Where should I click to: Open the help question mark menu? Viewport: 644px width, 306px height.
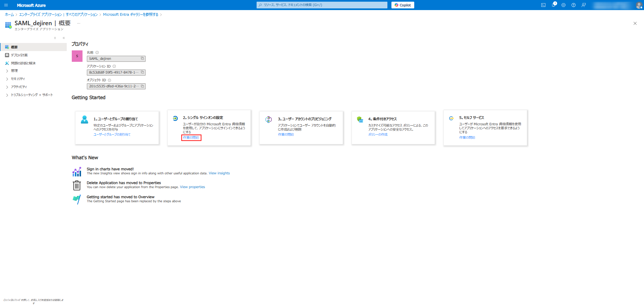point(574,5)
